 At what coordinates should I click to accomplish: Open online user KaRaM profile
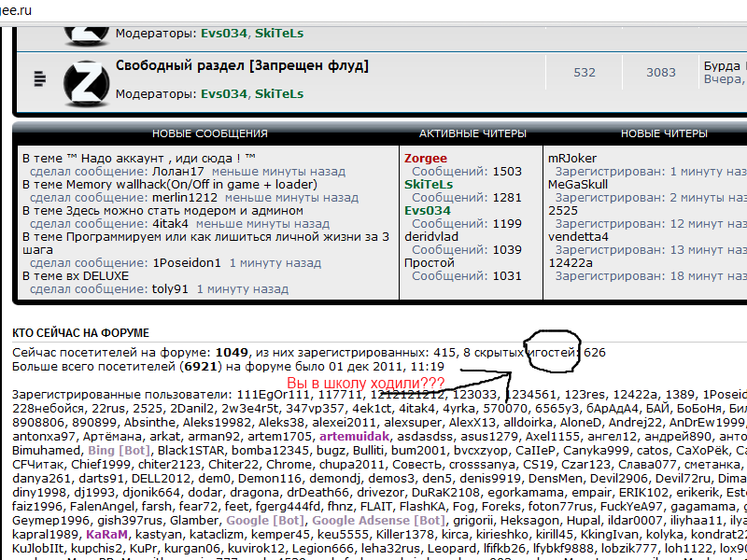click(106, 535)
